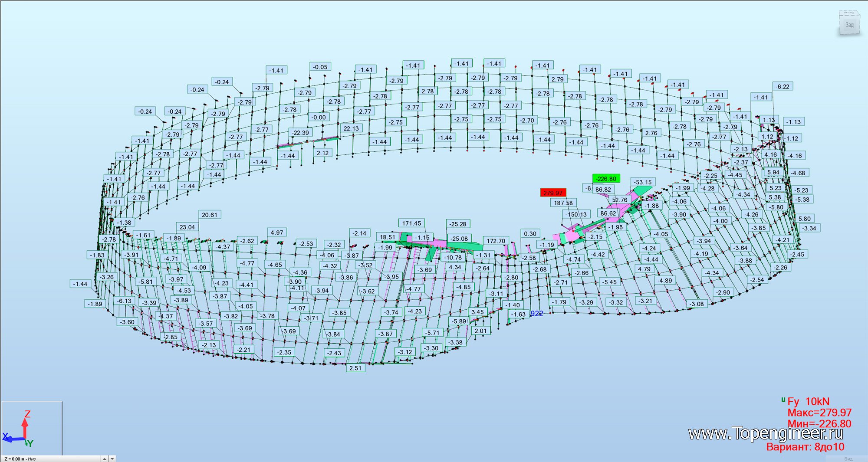Select the 187.58 value label
This screenshot has height=462, width=868.
(563, 203)
